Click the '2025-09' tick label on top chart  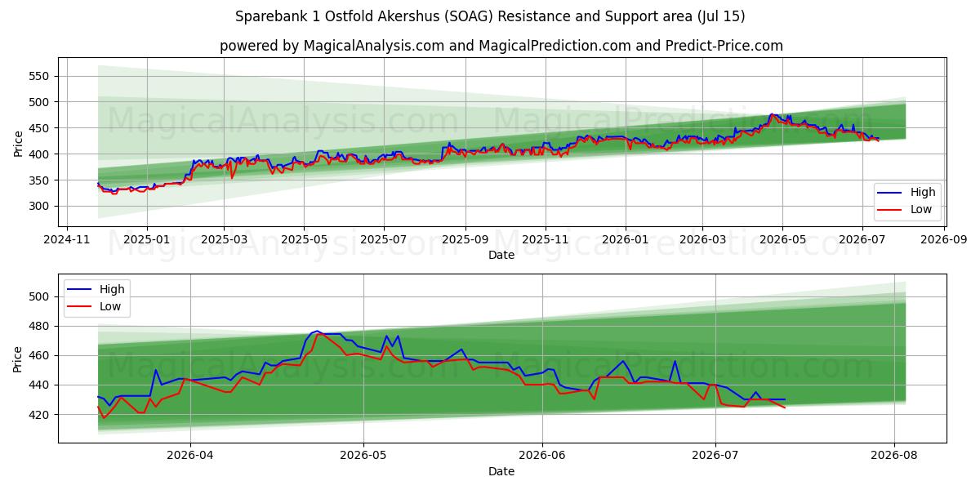pyautogui.click(x=465, y=240)
